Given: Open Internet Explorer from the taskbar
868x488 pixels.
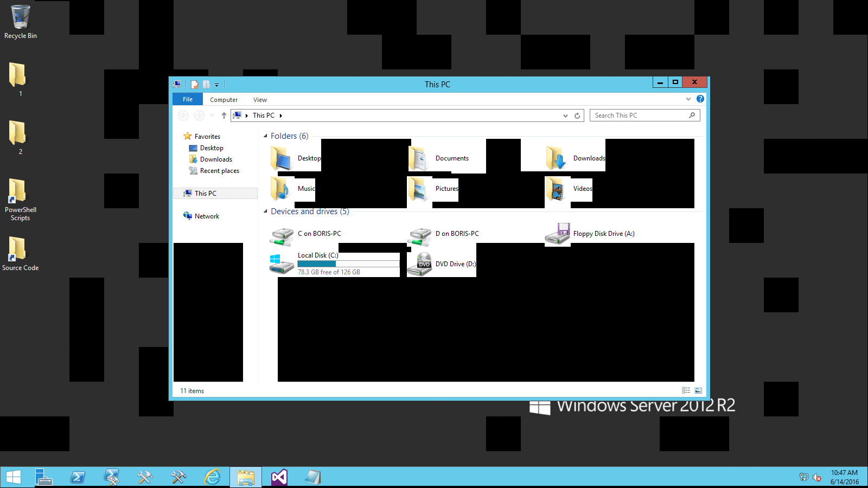Looking at the screenshot, I should (x=213, y=477).
